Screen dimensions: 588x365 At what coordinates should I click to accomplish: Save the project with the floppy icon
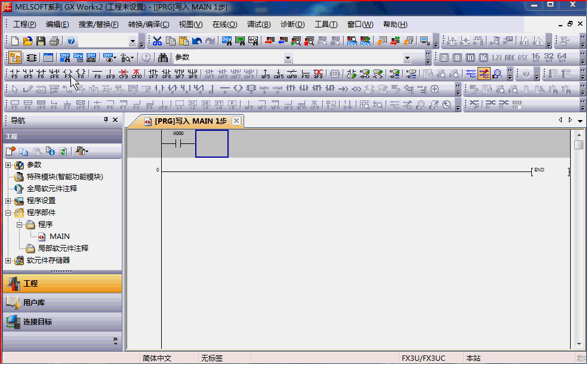click(41, 41)
